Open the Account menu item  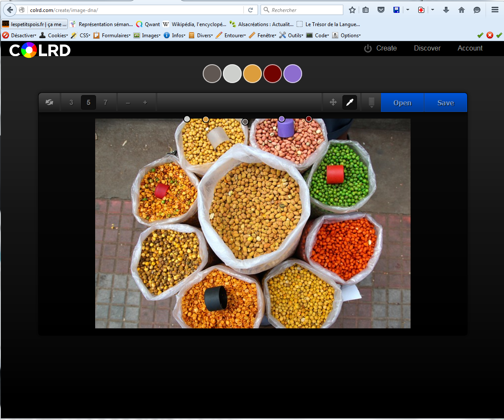pyautogui.click(x=470, y=48)
